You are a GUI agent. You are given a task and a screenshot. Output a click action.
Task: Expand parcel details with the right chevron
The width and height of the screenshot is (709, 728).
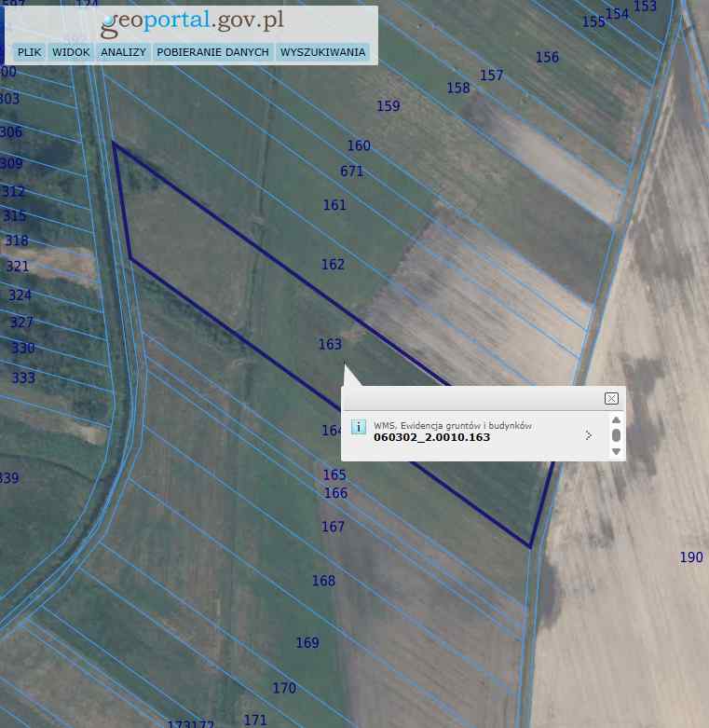pos(588,435)
